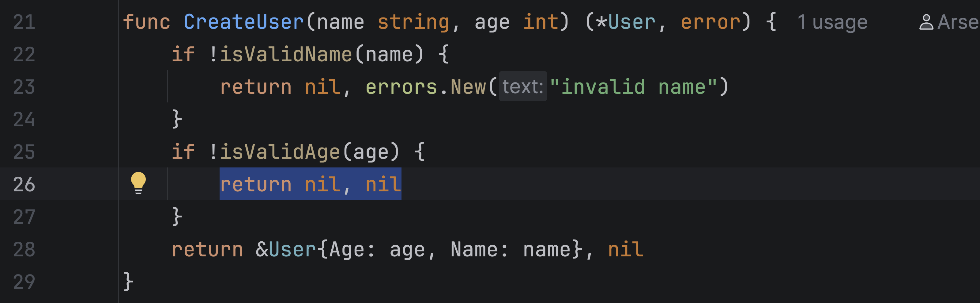Click the return keyword on line 23
Image resolution: width=980 pixels, height=303 pixels.
click(256, 87)
